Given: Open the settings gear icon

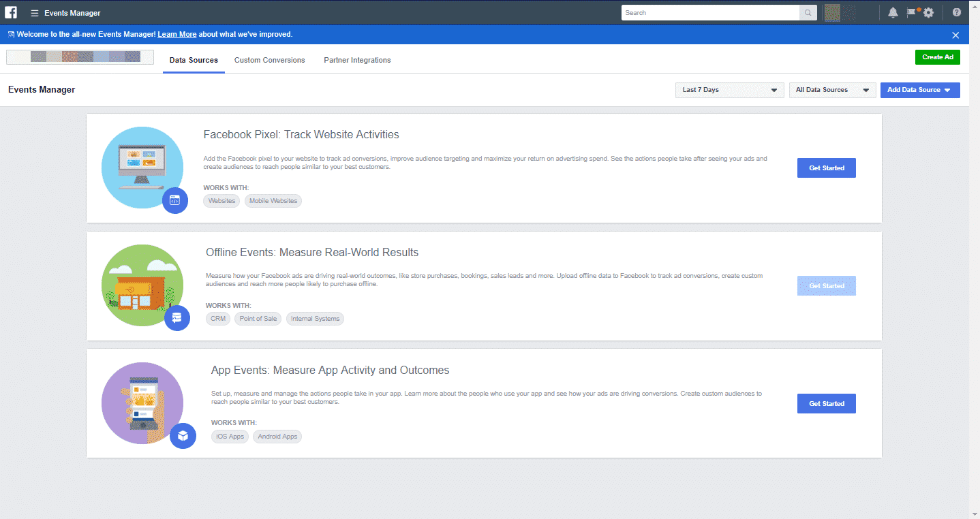Looking at the screenshot, I should coord(928,13).
